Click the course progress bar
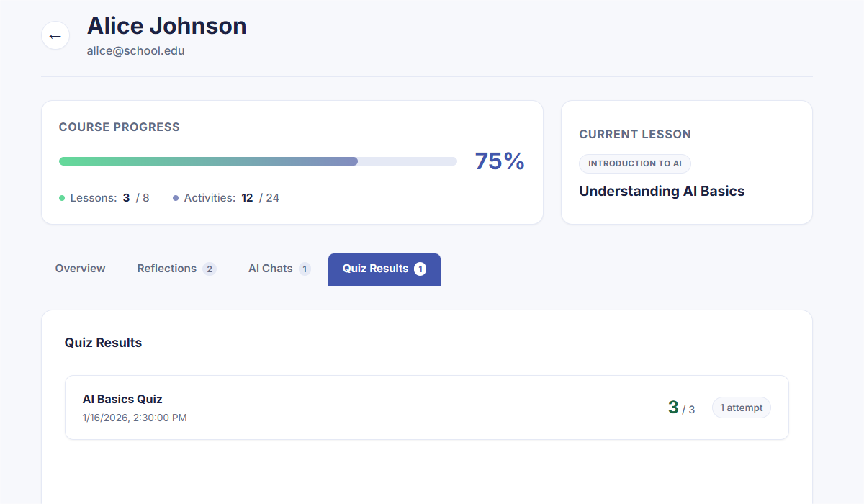 (x=258, y=161)
